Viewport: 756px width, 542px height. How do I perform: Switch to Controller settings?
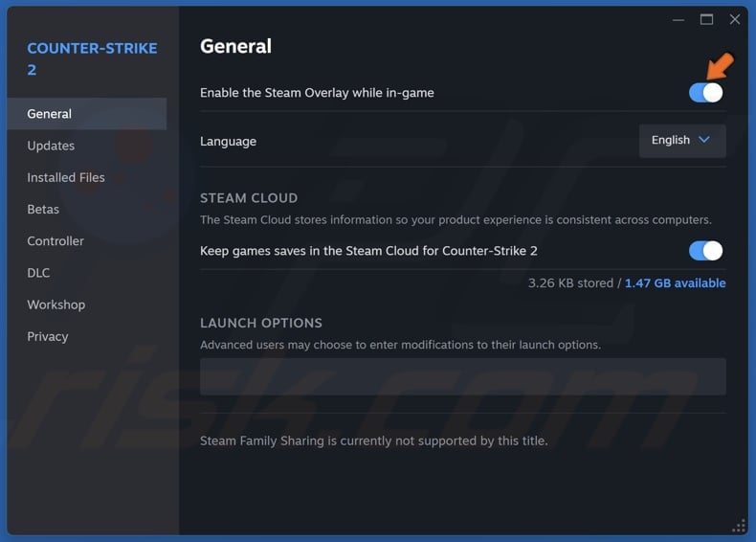click(56, 241)
